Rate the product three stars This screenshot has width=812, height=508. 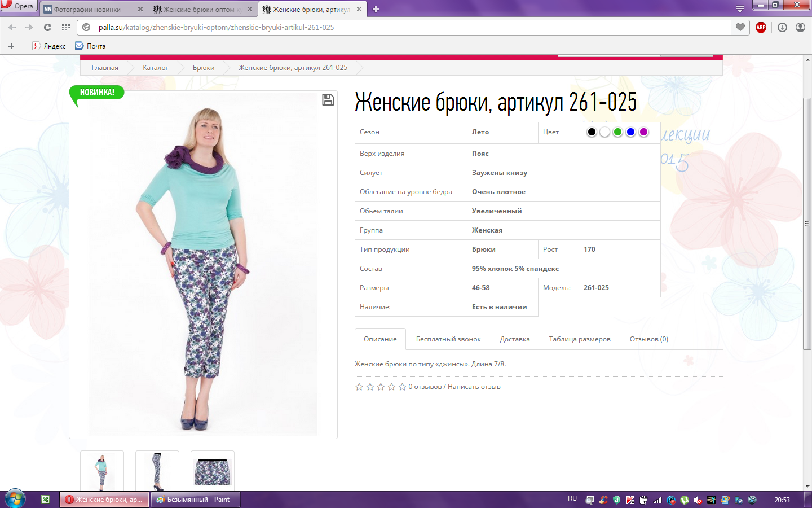[x=381, y=387]
